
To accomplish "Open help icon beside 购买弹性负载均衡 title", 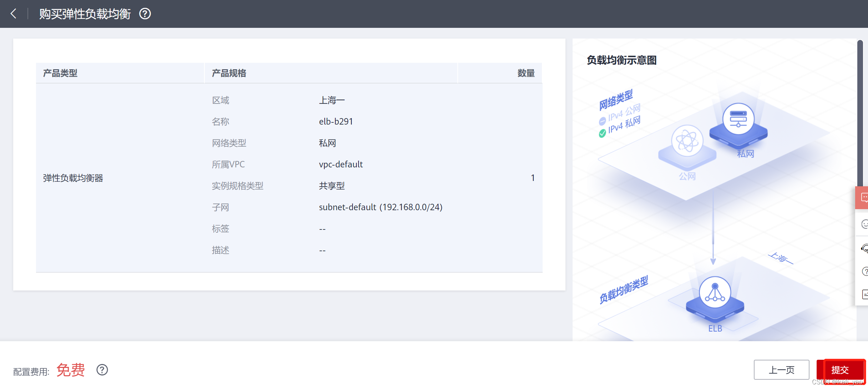I will tap(145, 14).
